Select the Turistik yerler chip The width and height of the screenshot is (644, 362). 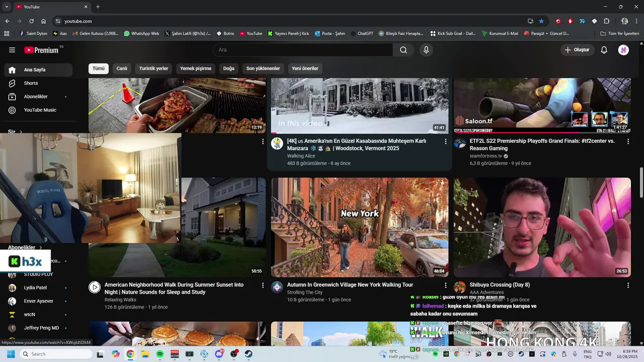[x=154, y=68]
